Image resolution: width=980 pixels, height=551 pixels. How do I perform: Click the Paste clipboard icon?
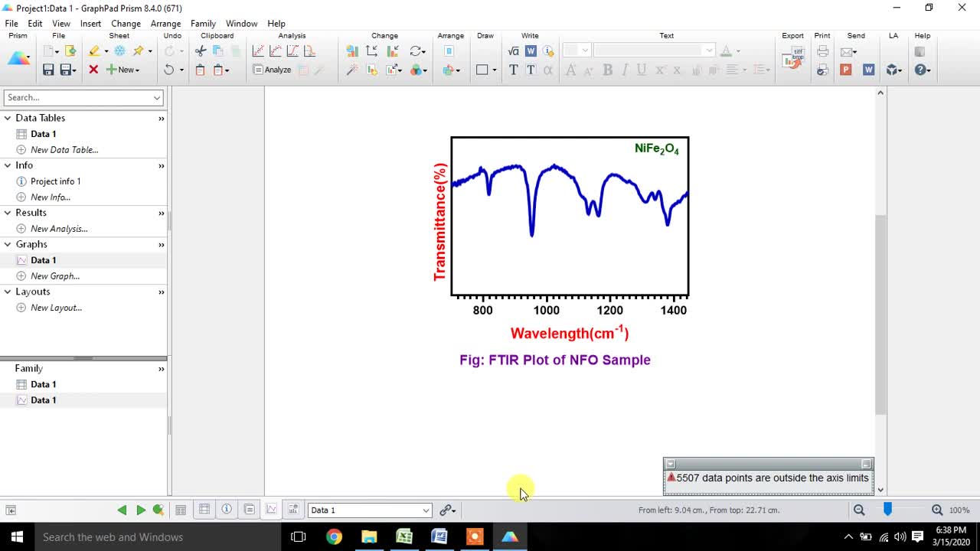click(201, 70)
